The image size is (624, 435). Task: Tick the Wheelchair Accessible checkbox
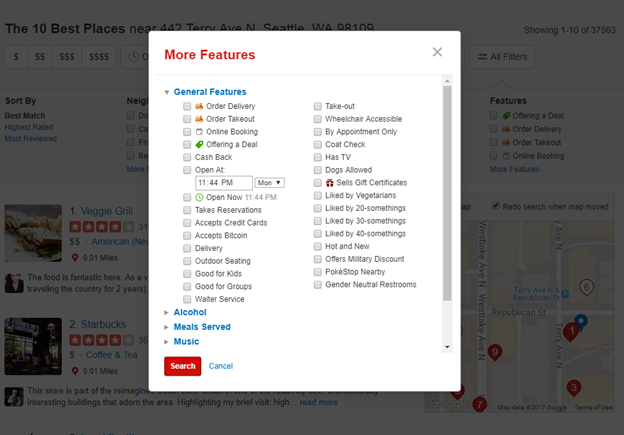[317, 119]
